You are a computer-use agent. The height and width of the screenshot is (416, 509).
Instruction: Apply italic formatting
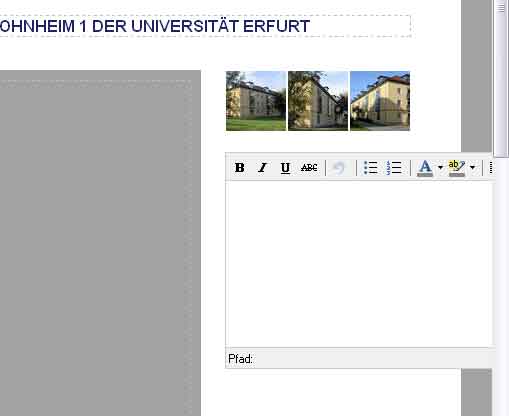pos(263,168)
